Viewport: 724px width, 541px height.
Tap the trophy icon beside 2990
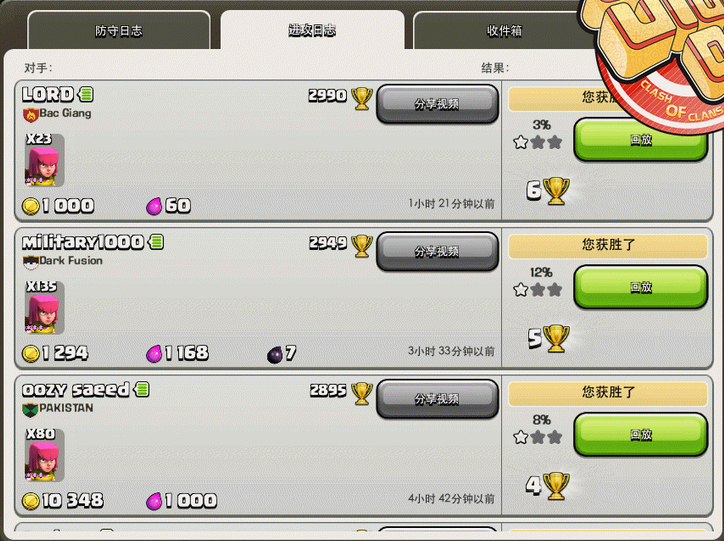point(362,98)
